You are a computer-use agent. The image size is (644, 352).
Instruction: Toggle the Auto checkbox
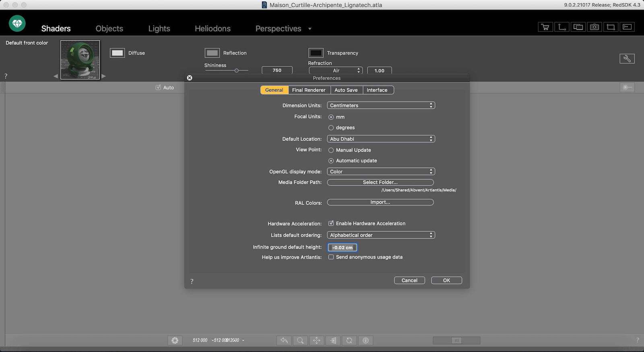(158, 87)
